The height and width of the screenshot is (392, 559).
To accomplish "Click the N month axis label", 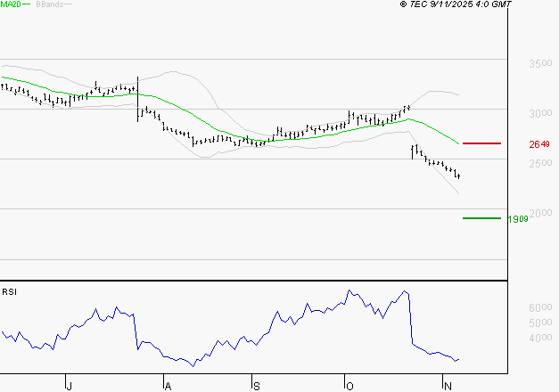I will [x=448, y=386].
